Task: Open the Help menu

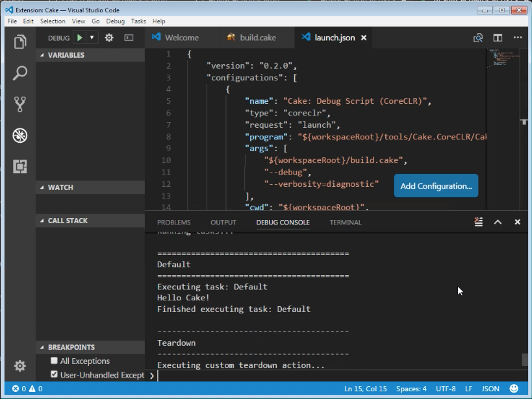Action: (x=158, y=21)
